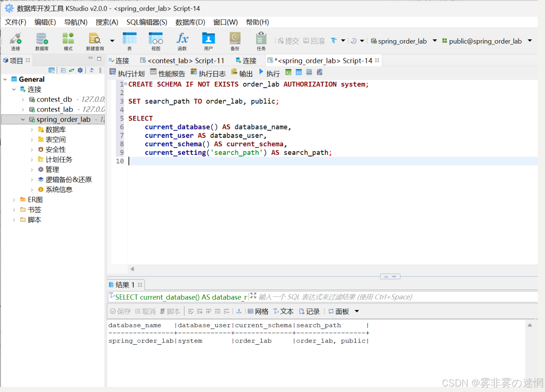Click the 用户 user toolbar icon

tap(208, 41)
